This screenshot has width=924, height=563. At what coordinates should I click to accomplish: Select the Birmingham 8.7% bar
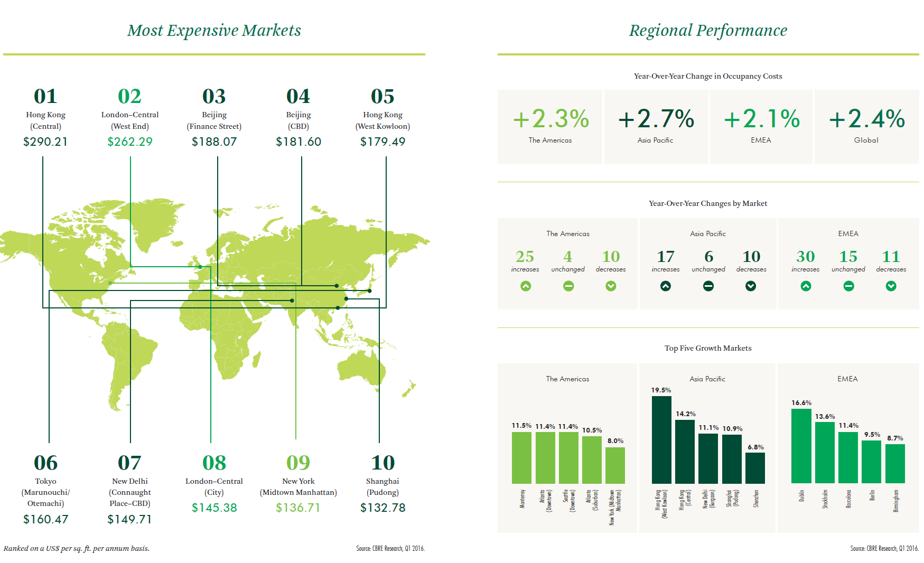click(x=895, y=464)
